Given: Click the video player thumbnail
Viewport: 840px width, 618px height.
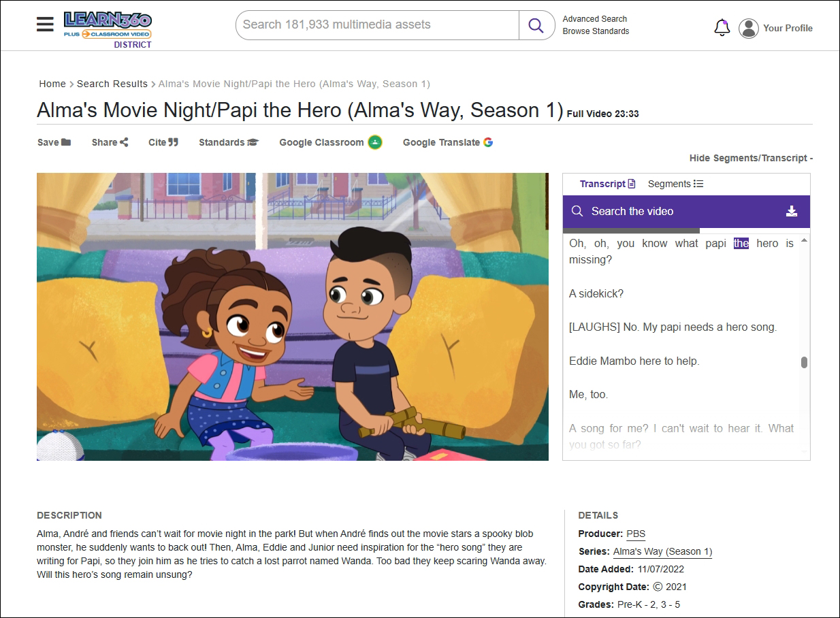Looking at the screenshot, I should 293,316.
